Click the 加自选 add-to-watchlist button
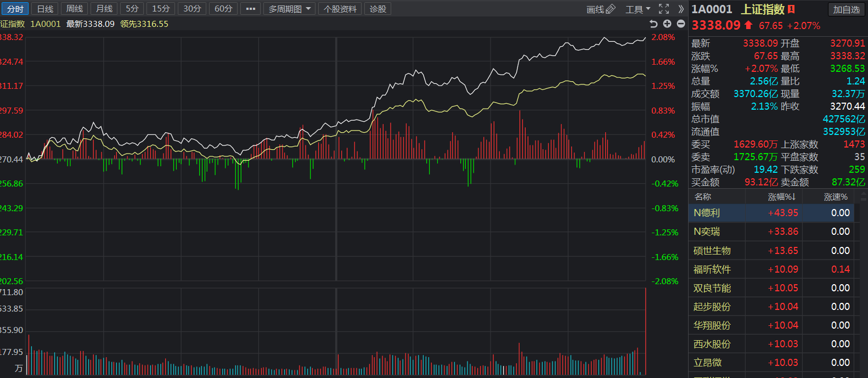The height and width of the screenshot is (378, 868). 846,9
